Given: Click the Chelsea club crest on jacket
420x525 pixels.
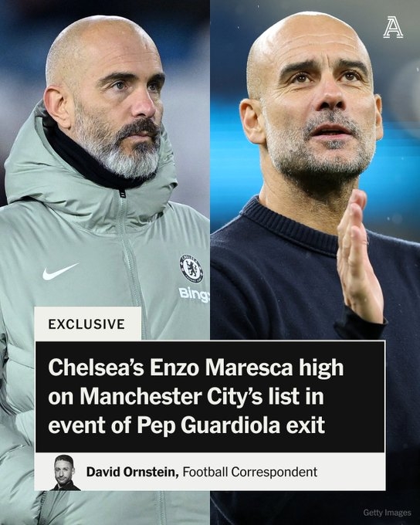Looking at the screenshot, I should [x=191, y=268].
